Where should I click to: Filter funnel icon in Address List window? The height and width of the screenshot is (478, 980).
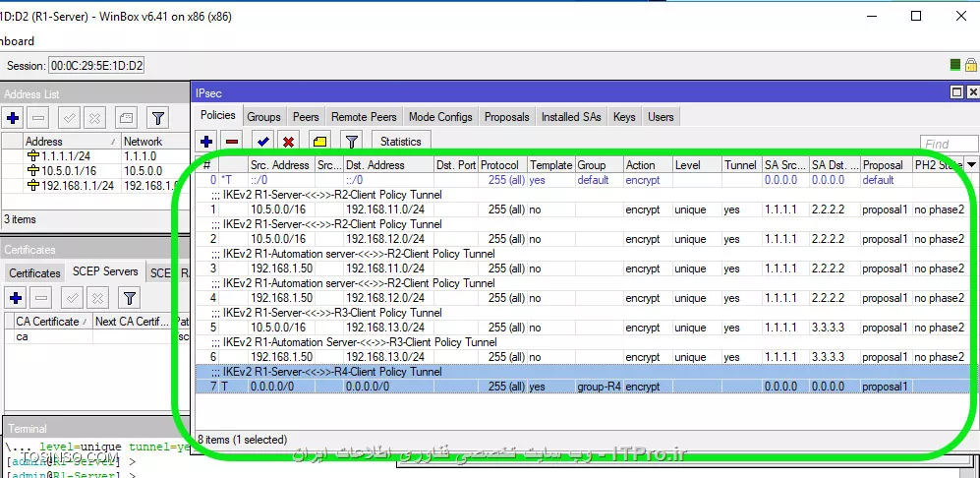158,117
